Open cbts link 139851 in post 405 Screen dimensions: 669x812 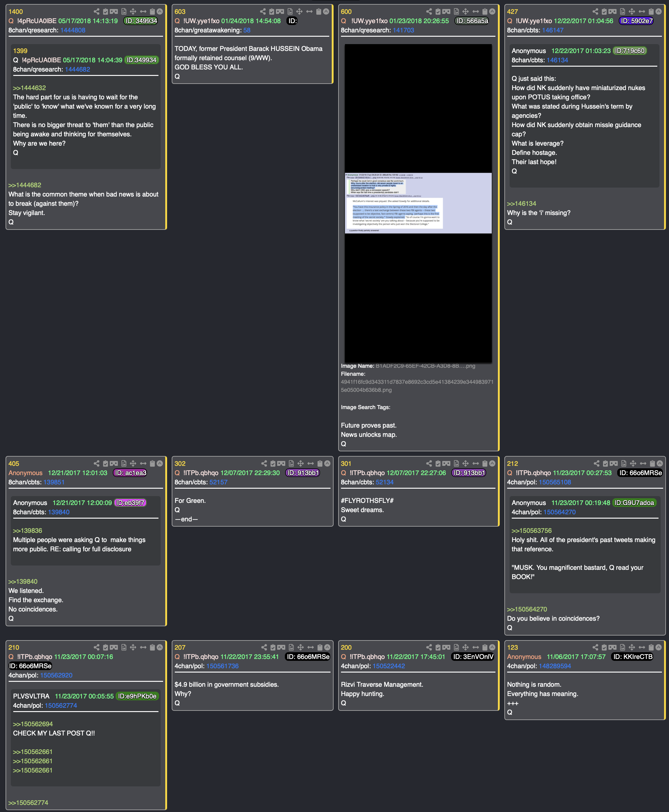[54, 482]
